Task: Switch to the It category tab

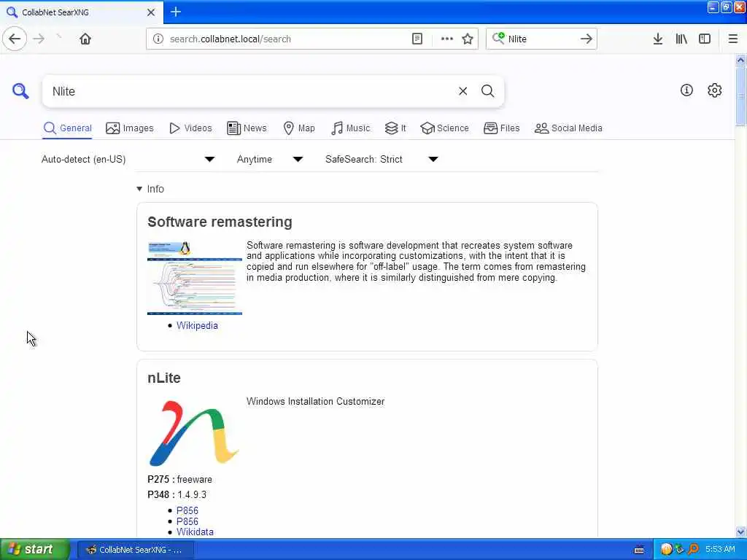Action: (x=395, y=128)
